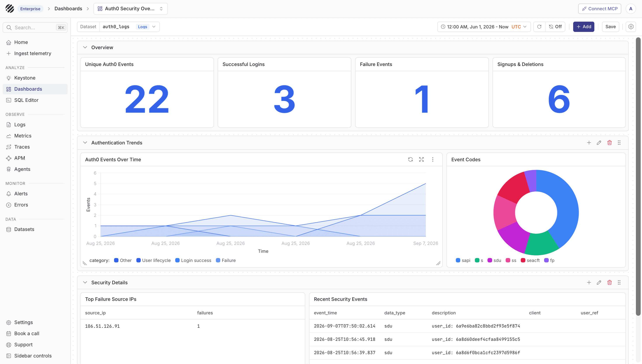Viewport: 642px width, 364px height.
Task: Save the dashboard
Action: tap(611, 27)
